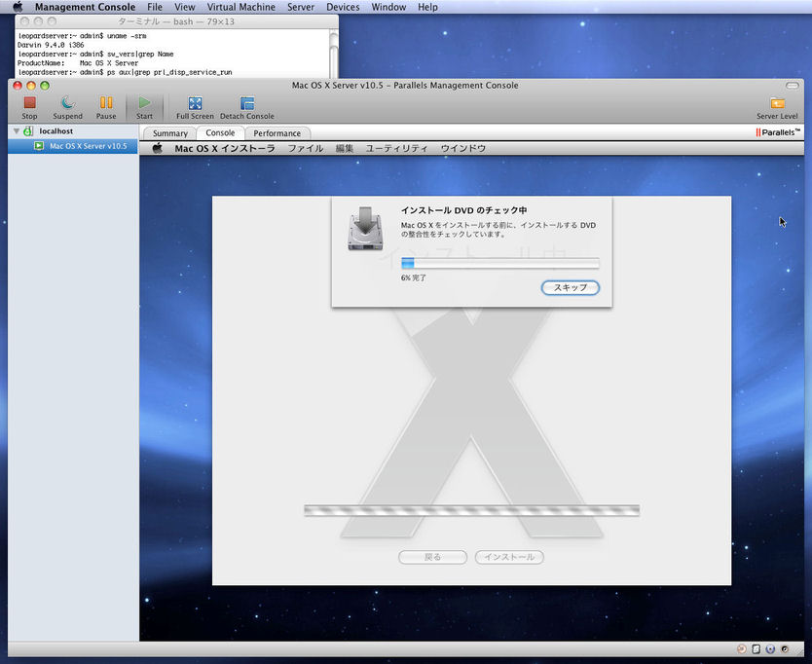Click the '6% 完了' progress text
This screenshot has height=664, width=812.
[413, 277]
